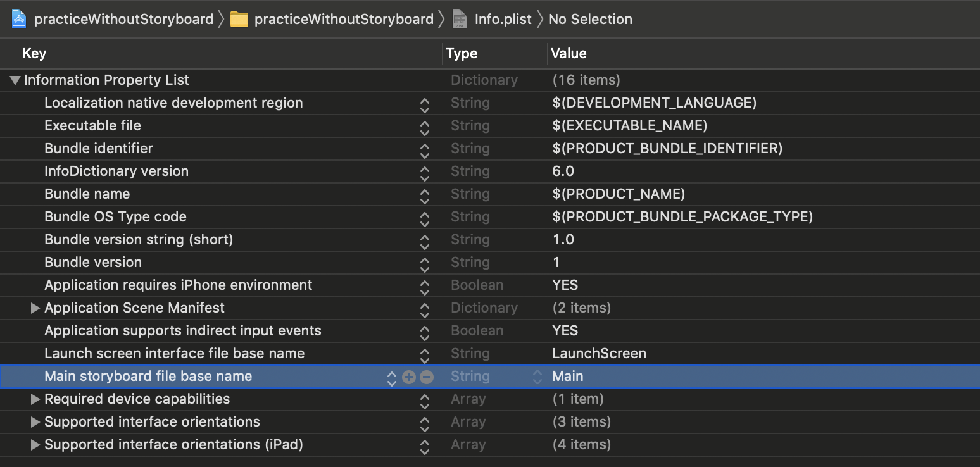Expand Application Scene Manifest disclosure triangle
The width and height of the screenshot is (980, 467).
[x=35, y=308]
